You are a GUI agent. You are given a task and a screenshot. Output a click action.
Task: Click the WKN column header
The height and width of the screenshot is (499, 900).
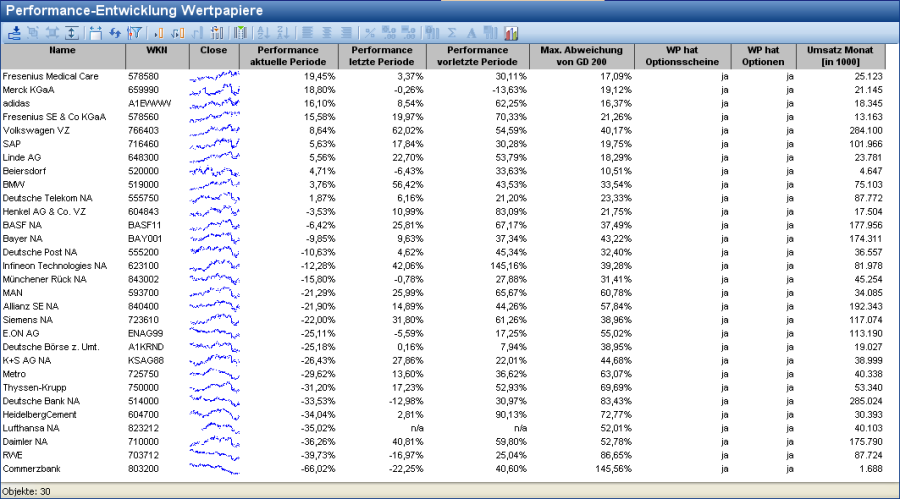[156, 50]
